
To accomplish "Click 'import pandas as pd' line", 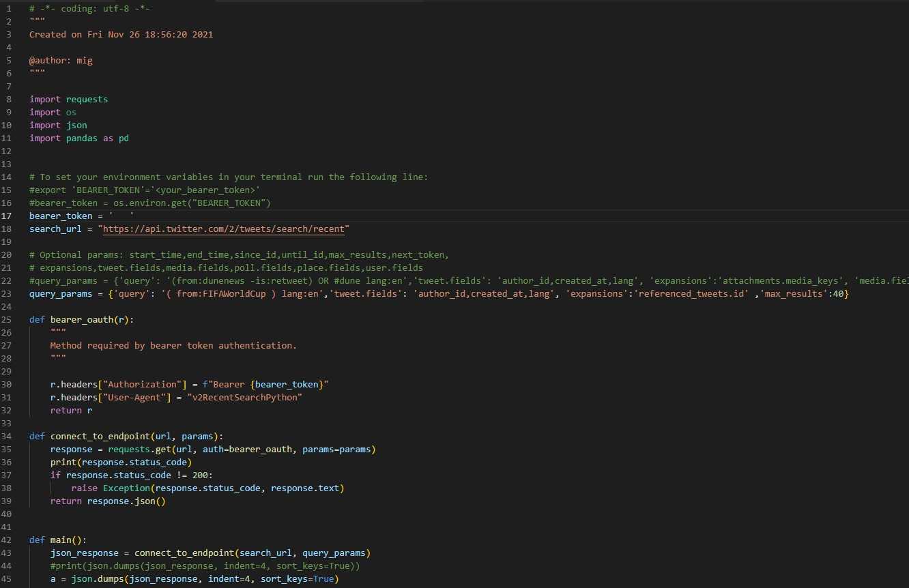I will pyautogui.click(x=78, y=138).
